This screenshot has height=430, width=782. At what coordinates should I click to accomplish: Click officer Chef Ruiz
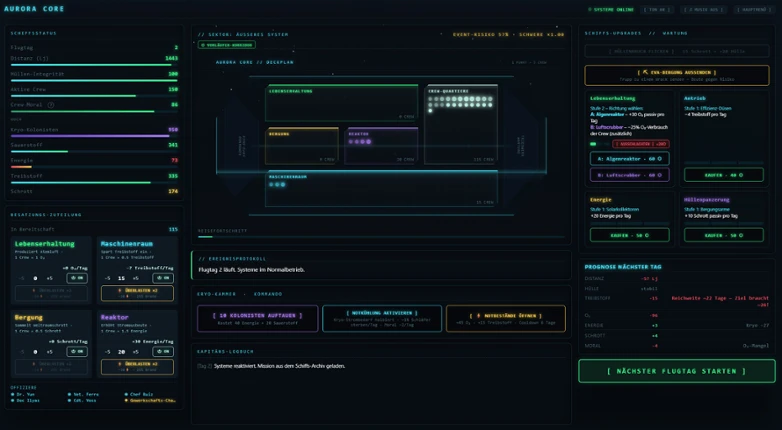(139, 394)
